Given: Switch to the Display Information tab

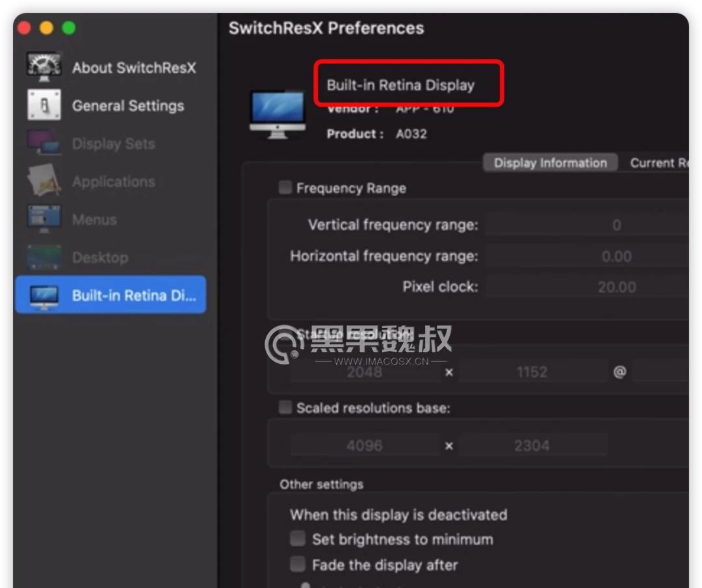Looking at the screenshot, I should point(550,163).
